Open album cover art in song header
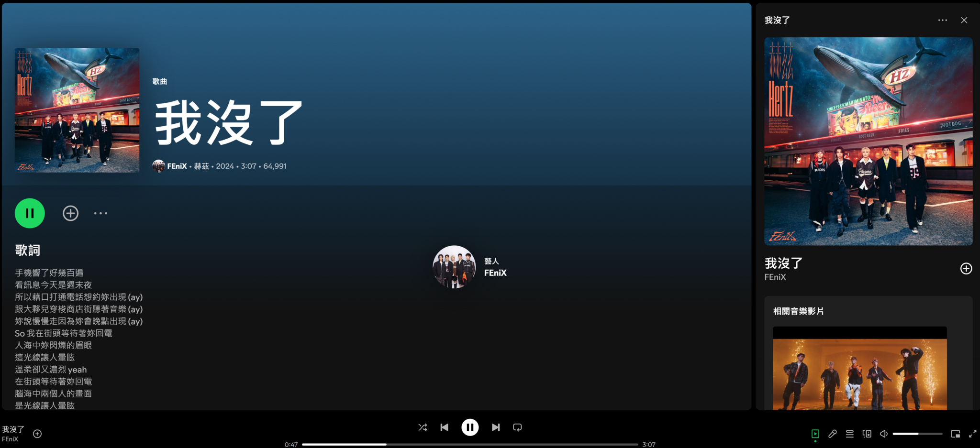This screenshot has width=980, height=448. point(77,110)
